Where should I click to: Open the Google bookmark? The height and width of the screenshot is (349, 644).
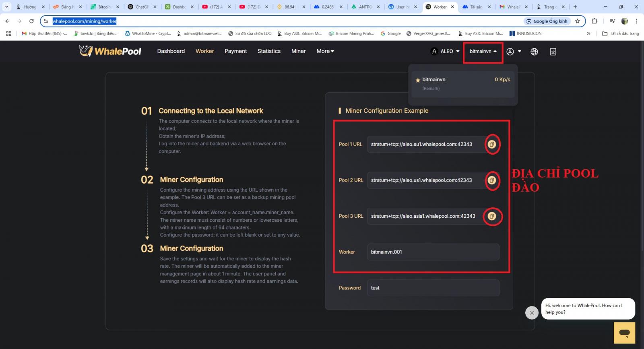[390, 33]
